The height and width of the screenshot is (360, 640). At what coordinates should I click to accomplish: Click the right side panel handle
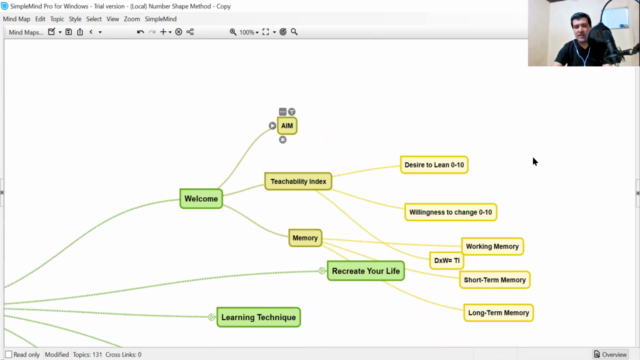tap(638, 192)
